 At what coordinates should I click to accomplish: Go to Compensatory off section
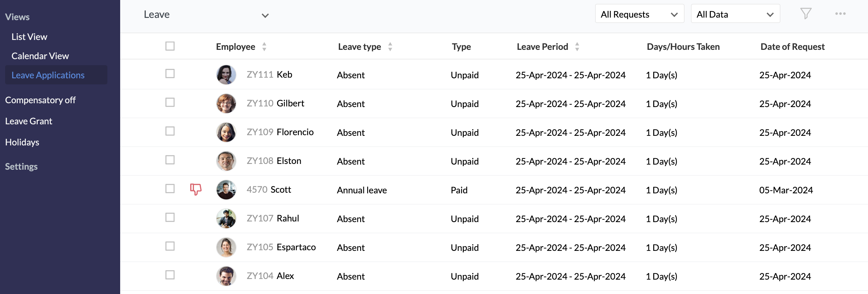click(x=41, y=100)
